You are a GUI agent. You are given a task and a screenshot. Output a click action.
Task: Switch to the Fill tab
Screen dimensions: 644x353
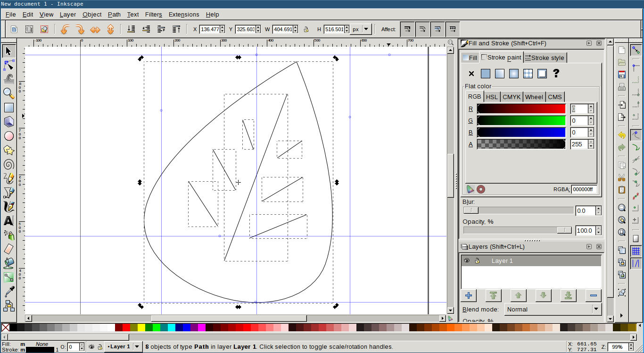tap(470, 58)
